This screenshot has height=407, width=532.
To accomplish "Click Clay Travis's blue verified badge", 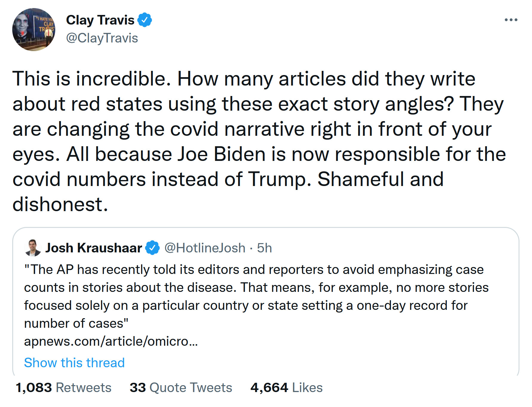I will (145, 20).
